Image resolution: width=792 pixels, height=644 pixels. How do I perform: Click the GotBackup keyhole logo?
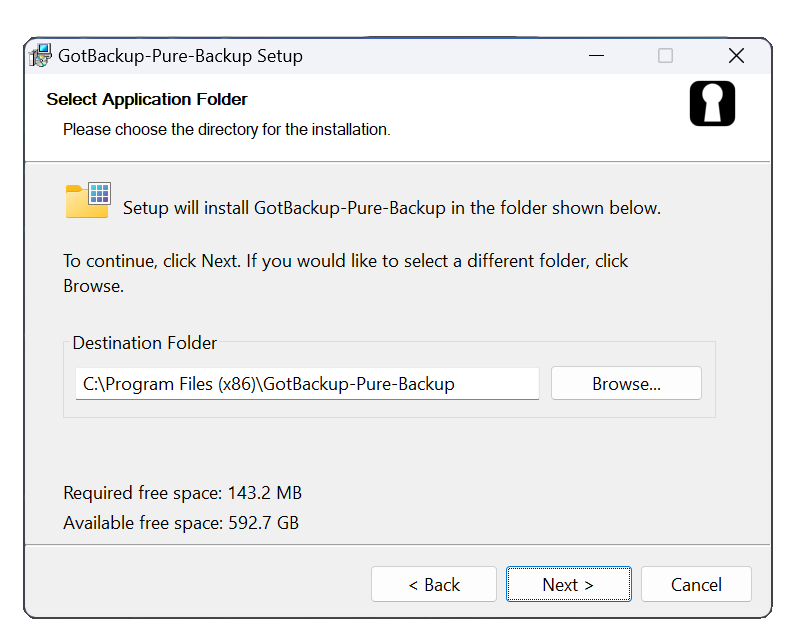pos(712,104)
